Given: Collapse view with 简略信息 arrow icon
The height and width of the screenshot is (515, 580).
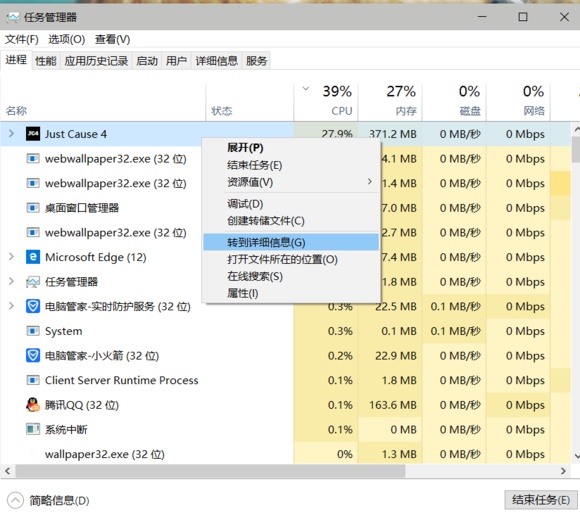Looking at the screenshot, I should coord(15,501).
